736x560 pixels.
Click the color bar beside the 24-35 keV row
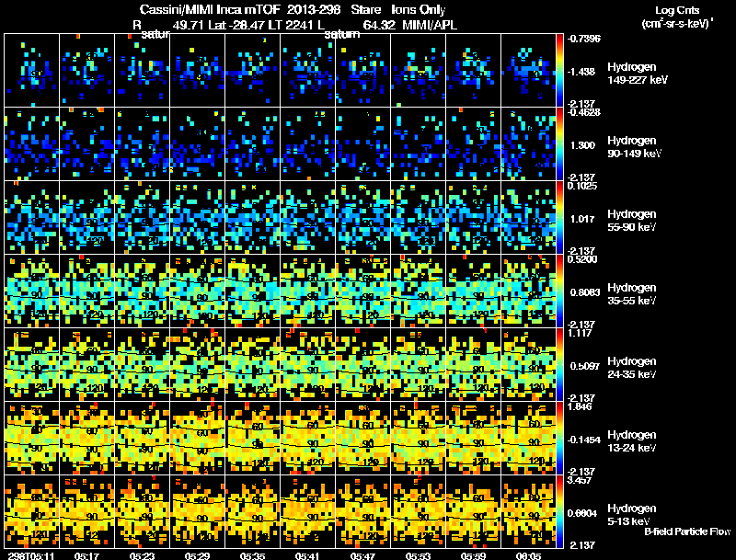tap(559, 365)
